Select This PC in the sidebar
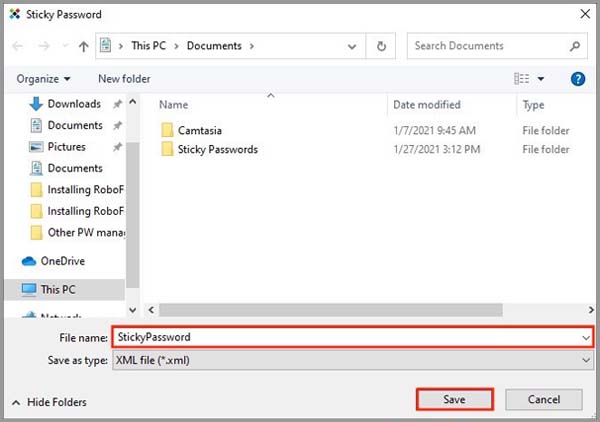This screenshot has height=422, width=600. tap(65, 290)
